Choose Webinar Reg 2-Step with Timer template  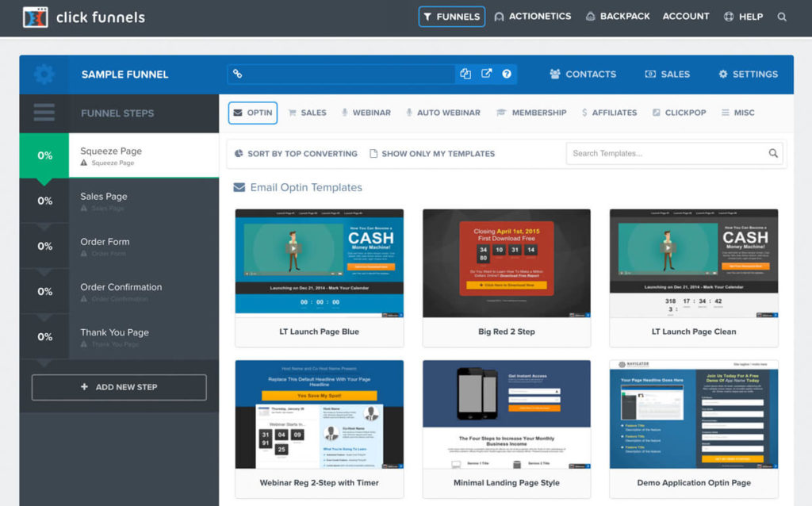tap(319, 429)
